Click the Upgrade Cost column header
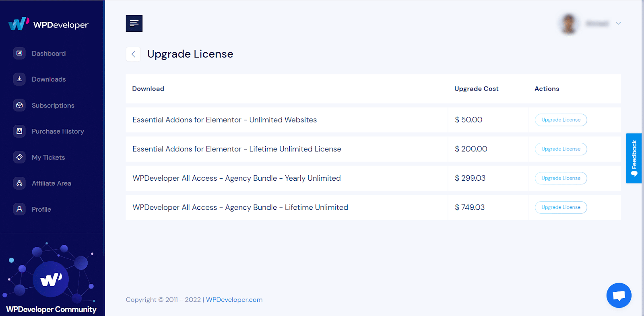Screen dimensions: 644x316 pyautogui.click(x=477, y=89)
